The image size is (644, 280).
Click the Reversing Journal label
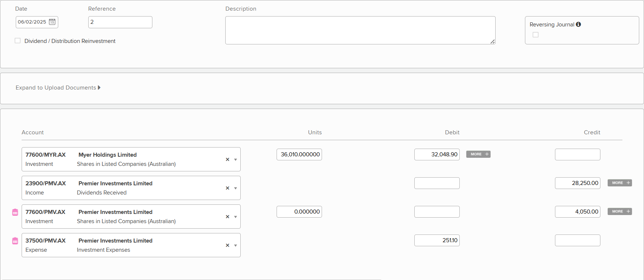[x=552, y=25]
